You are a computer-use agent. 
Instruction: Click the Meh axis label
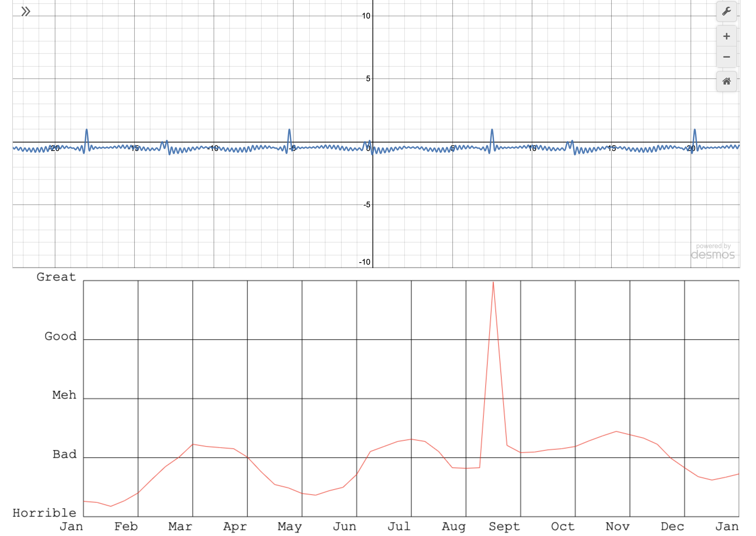(64, 395)
